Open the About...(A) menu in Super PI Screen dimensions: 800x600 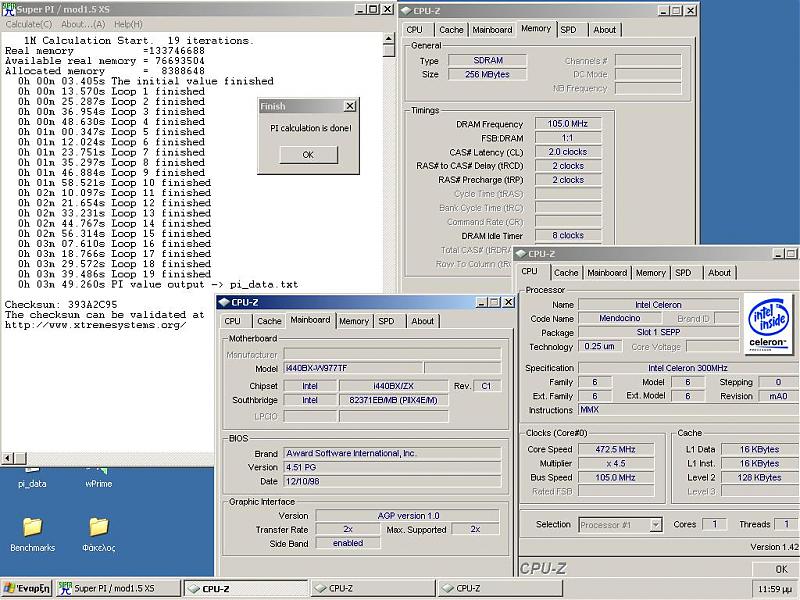tap(83, 24)
